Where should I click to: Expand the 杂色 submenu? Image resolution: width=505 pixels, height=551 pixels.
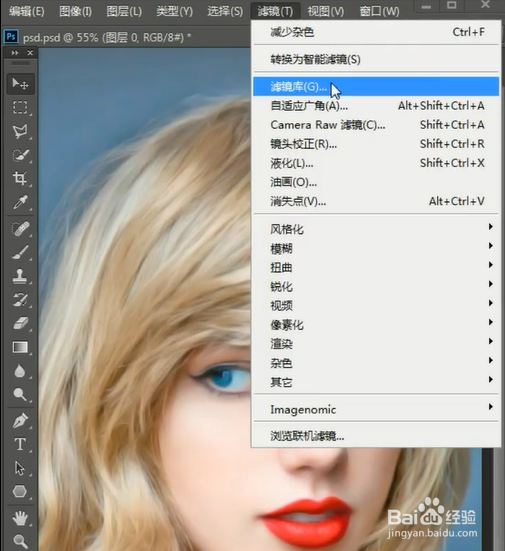coord(376,363)
